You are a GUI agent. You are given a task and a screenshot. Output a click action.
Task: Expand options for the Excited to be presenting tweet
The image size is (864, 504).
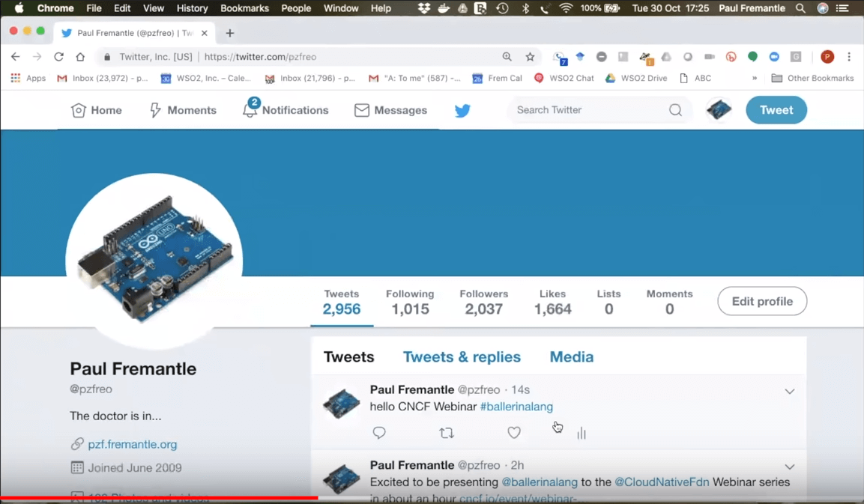790,467
